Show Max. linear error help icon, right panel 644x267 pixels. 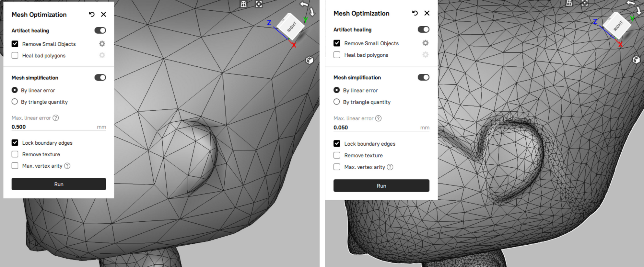click(x=378, y=118)
